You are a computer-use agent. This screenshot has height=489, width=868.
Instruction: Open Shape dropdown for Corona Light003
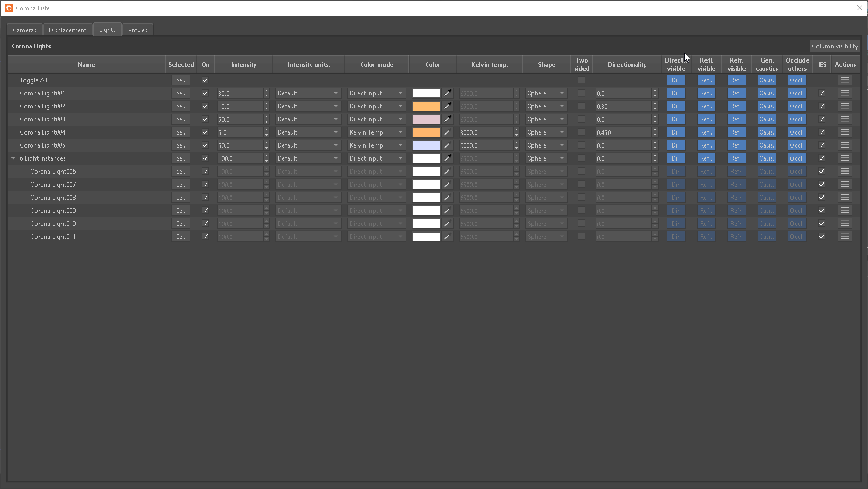pos(546,119)
